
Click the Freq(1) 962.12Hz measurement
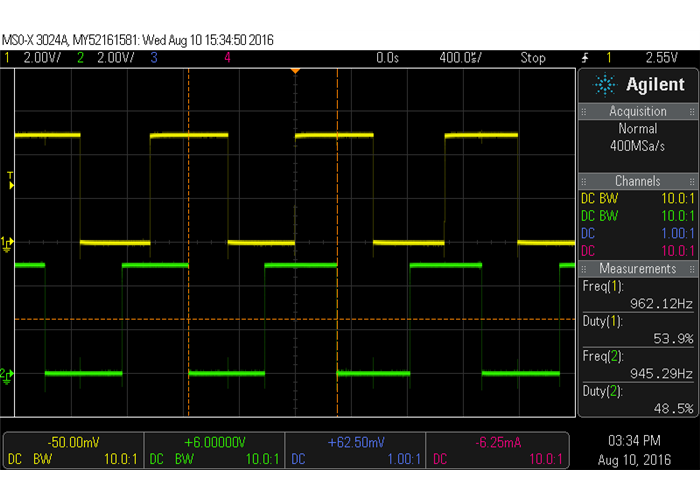[x=637, y=295]
